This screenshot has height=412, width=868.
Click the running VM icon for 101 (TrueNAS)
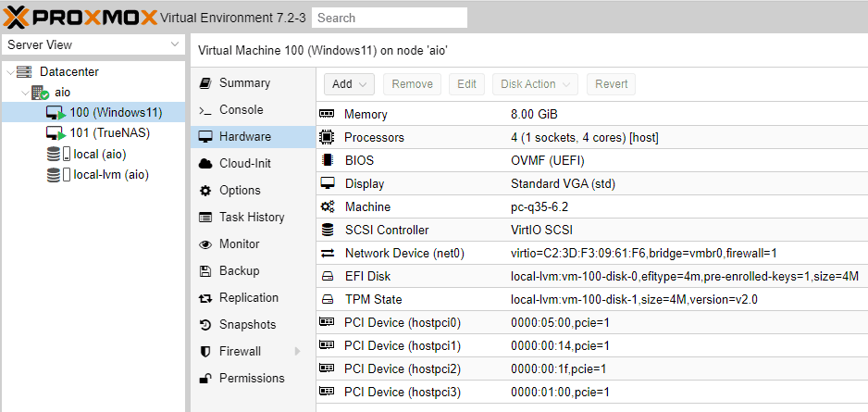pyautogui.click(x=56, y=133)
